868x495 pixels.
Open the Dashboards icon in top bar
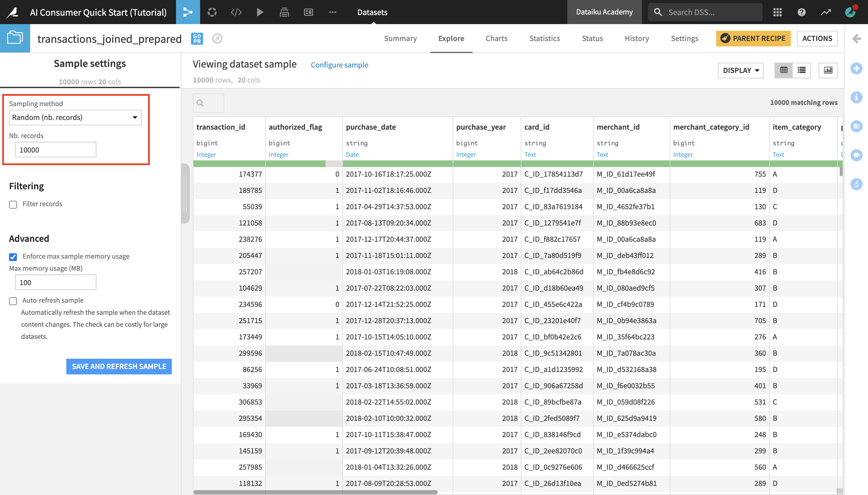[308, 12]
